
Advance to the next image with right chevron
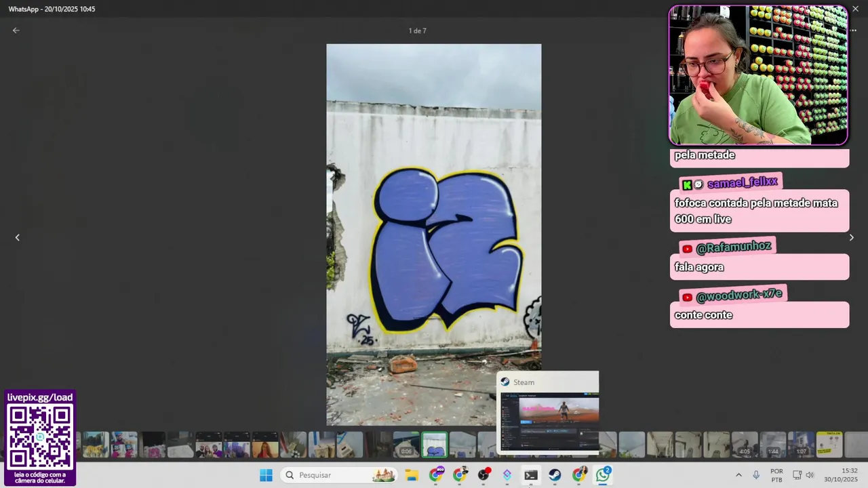(x=851, y=237)
